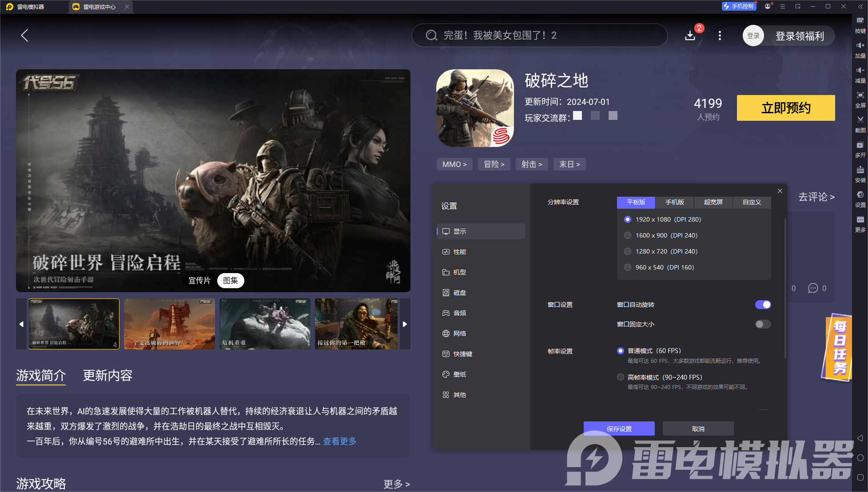Open 壁纸 settings in the settings panel

[x=460, y=374]
